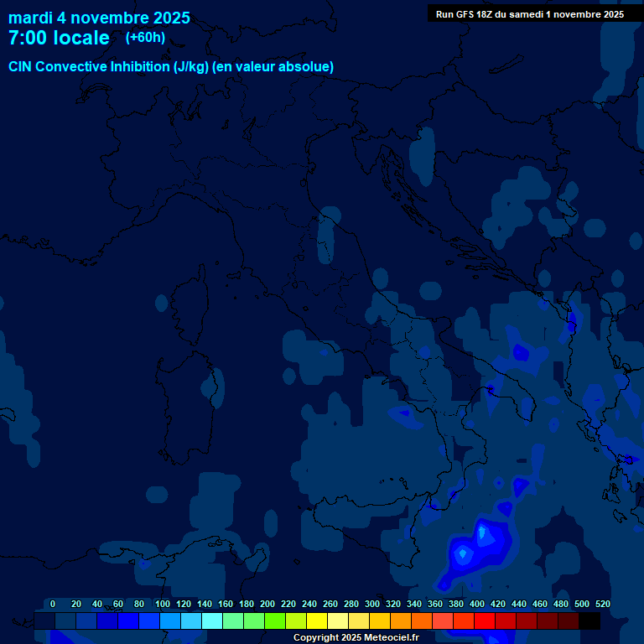Select the orange swatch between 340 and 360

tap(422, 621)
